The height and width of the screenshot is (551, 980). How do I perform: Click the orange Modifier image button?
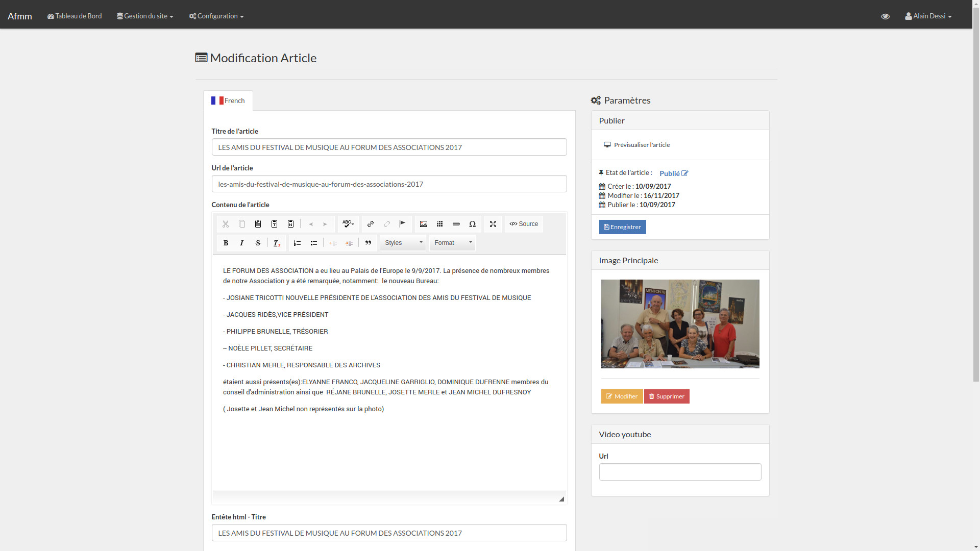point(622,396)
